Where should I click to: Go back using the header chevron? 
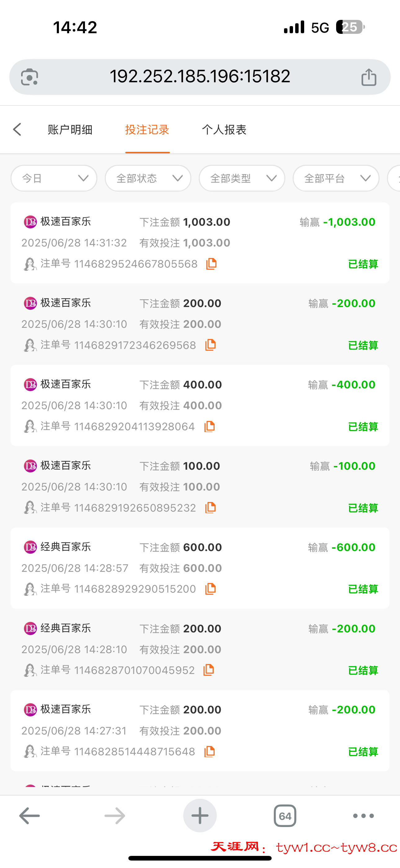[x=17, y=129]
